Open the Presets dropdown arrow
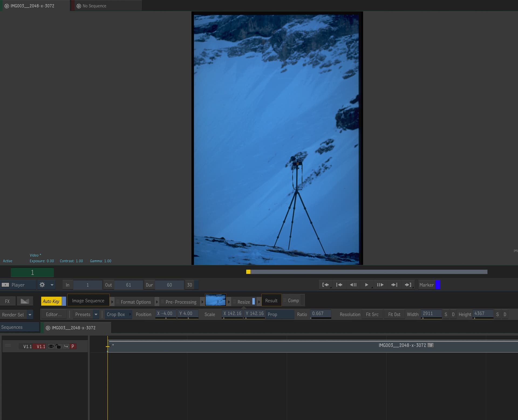 (x=96, y=315)
